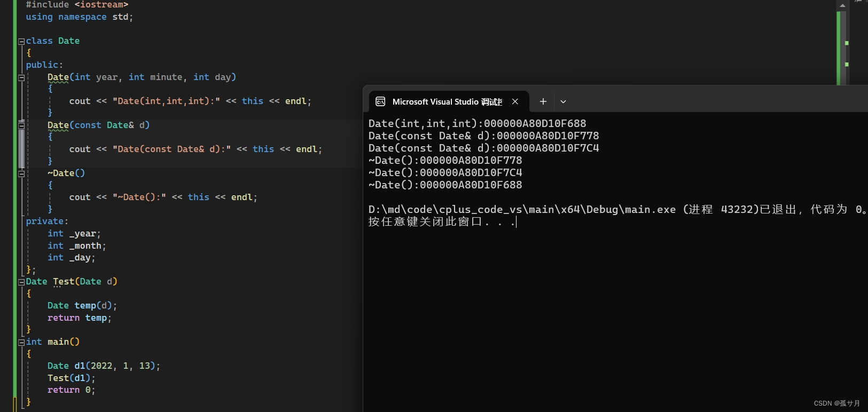Image resolution: width=868 pixels, height=412 pixels.
Task: Close the Microsoft Visual Studio debug console tab
Action: (x=515, y=101)
